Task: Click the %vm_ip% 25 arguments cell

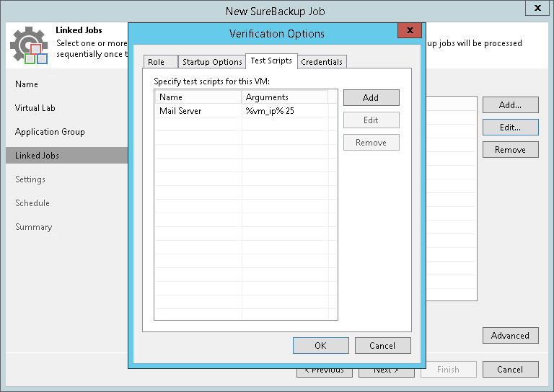Action: click(x=270, y=111)
